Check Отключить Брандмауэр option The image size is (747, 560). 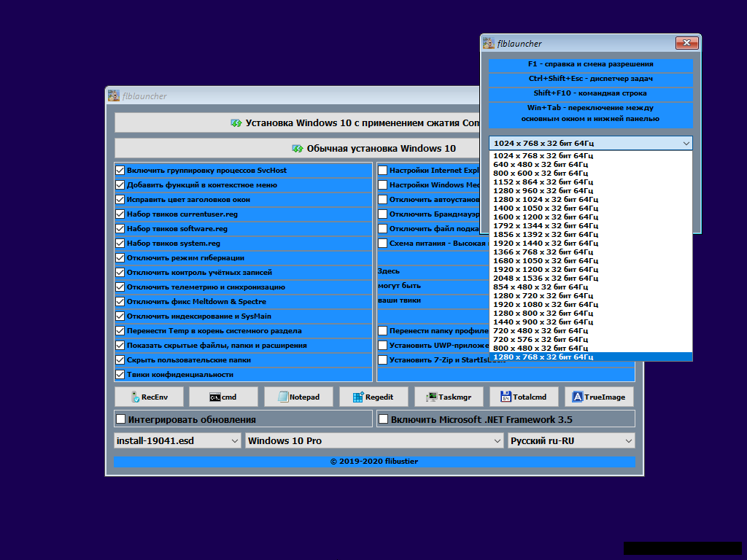382,214
